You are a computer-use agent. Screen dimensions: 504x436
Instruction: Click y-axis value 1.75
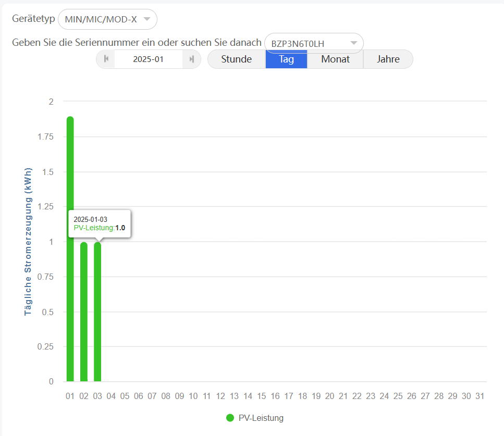46,137
